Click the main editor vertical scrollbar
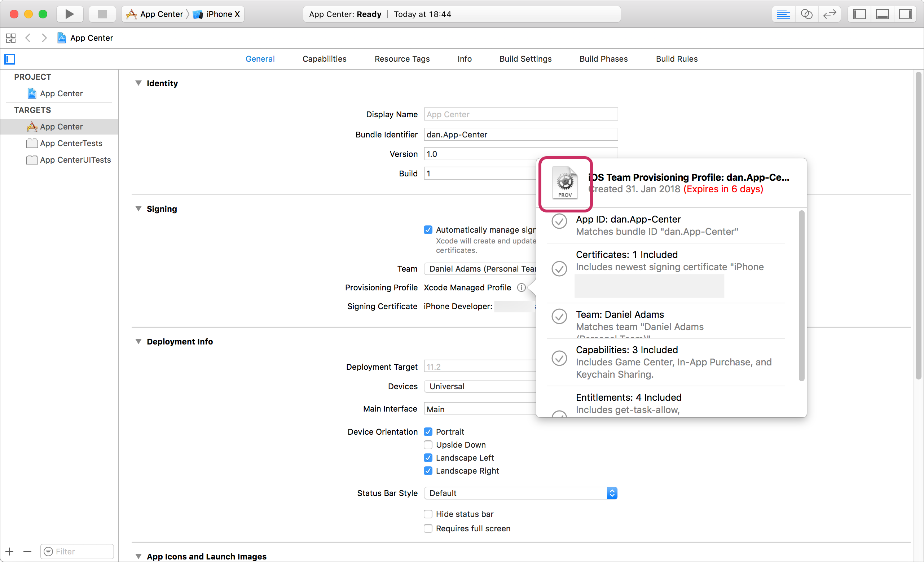 [918, 226]
